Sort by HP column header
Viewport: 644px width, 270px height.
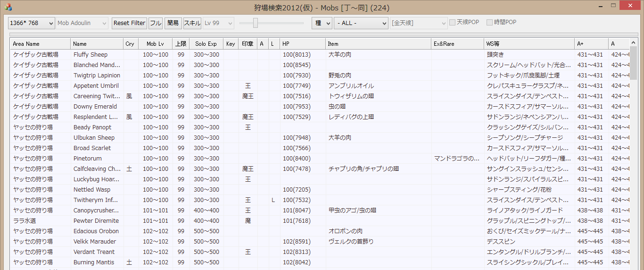[x=303, y=44]
